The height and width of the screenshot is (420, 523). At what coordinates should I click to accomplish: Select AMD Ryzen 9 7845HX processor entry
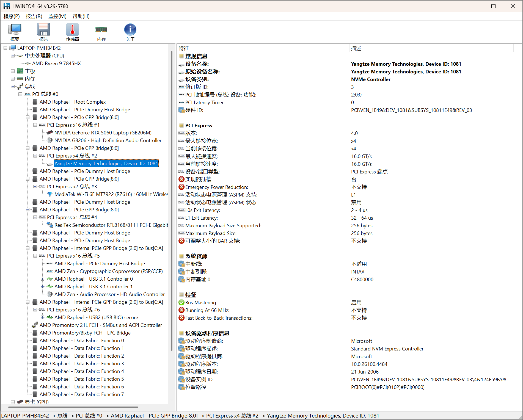click(x=56, y=63)
